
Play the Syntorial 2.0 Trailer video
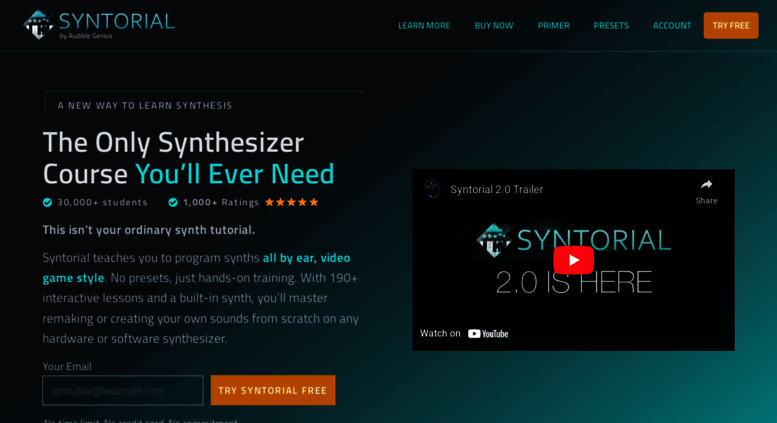(573, 260)
